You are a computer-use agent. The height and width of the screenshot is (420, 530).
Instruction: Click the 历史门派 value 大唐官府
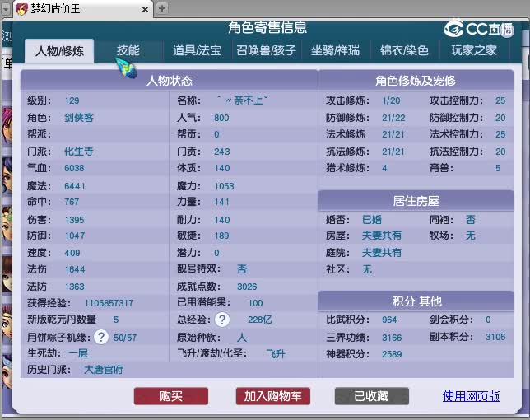tap(104, 370)
